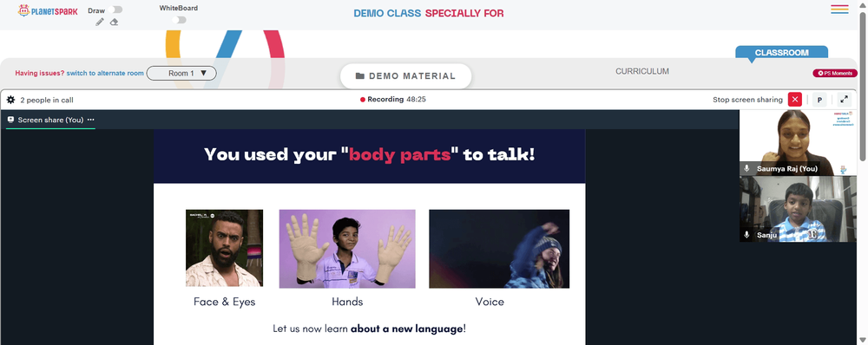Toggle the Draw switch
This screenshot has height=345, width=868.
(x=116, y=10)
